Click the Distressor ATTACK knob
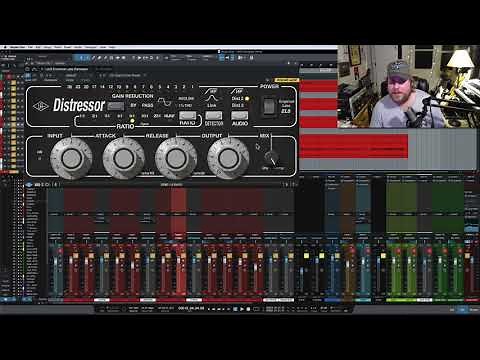 tap(124, 158)
